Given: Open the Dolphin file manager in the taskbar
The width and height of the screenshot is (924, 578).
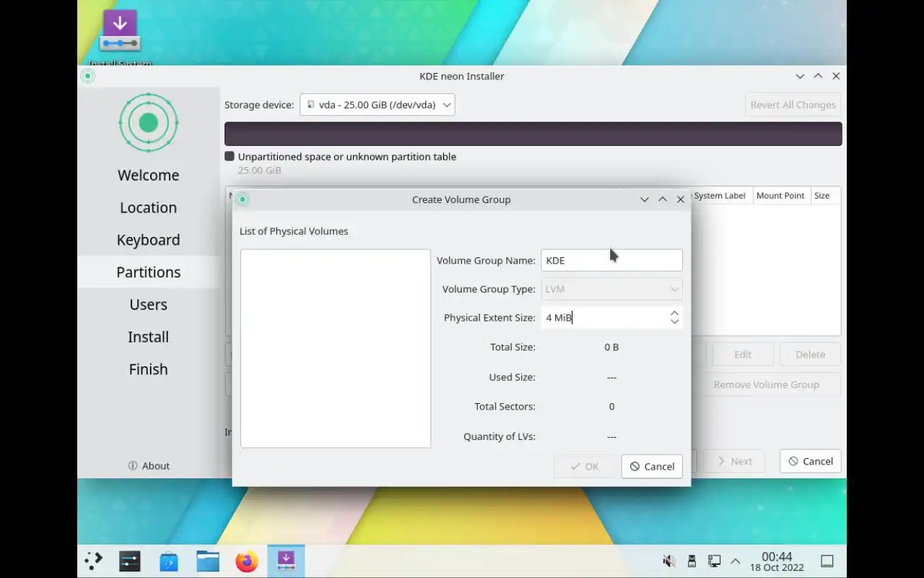Looking at the screenshot, I should pos(208,561).
